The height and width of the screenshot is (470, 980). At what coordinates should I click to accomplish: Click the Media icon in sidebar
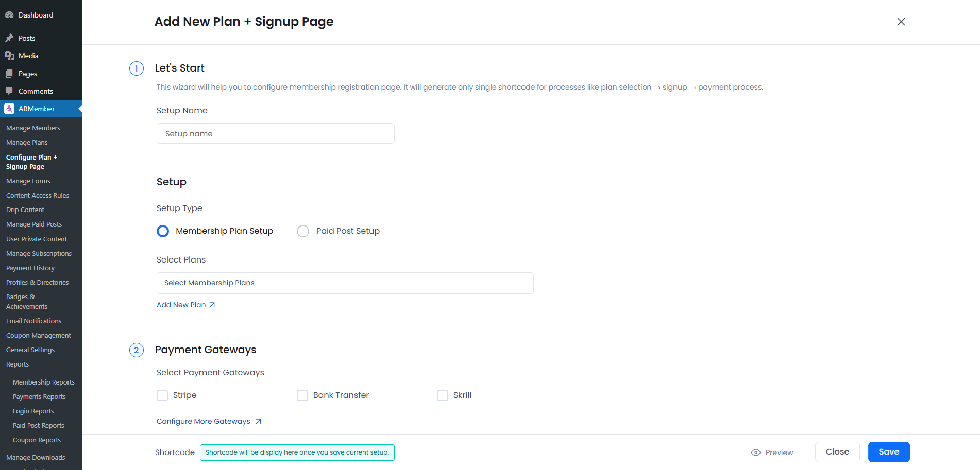click(x=9, y=56)
